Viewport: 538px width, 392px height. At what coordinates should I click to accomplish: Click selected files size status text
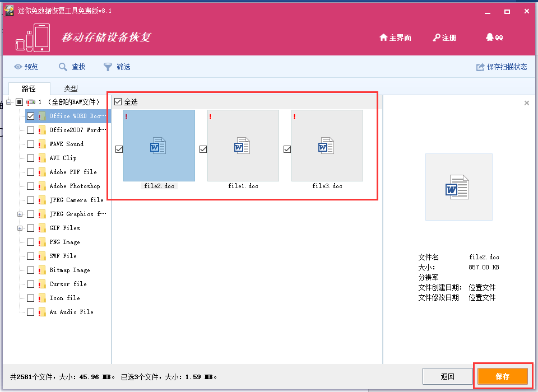(x=169, y=377)
